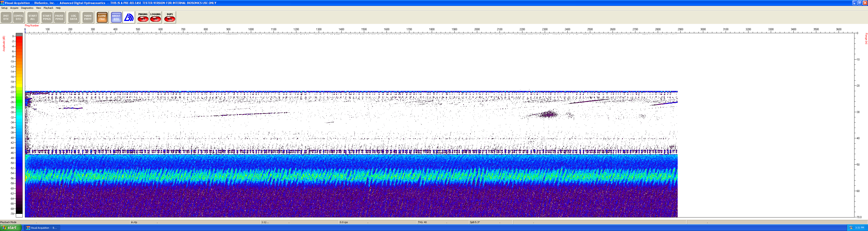The width and height of the screenshot is (868, 231).
Task: Click the START PINGS toolbar button
Action: 47,18
